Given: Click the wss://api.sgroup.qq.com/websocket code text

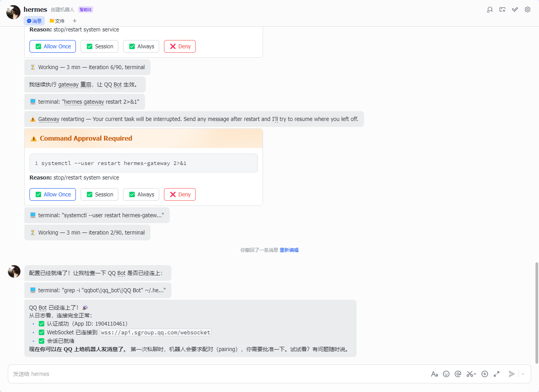Looking at the screenshot, I should 156,333.
